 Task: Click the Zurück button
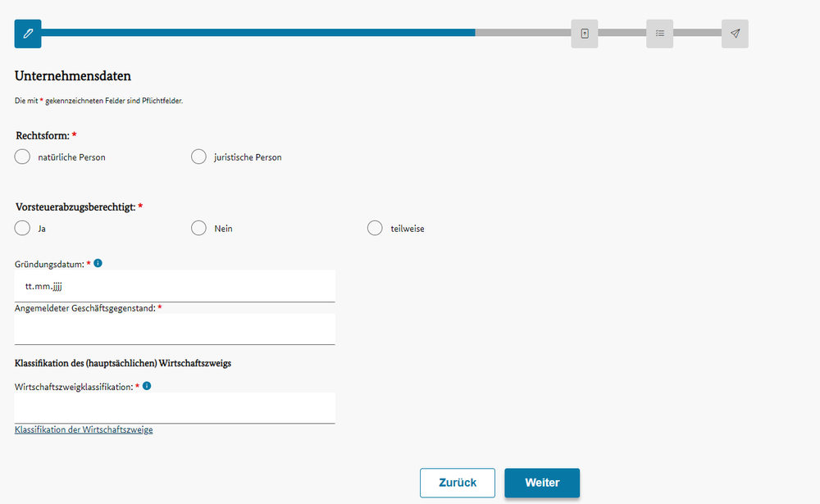(x=458, y=483)
